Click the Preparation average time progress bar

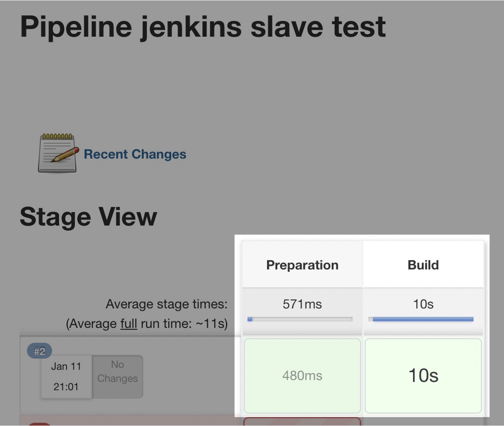300,319
